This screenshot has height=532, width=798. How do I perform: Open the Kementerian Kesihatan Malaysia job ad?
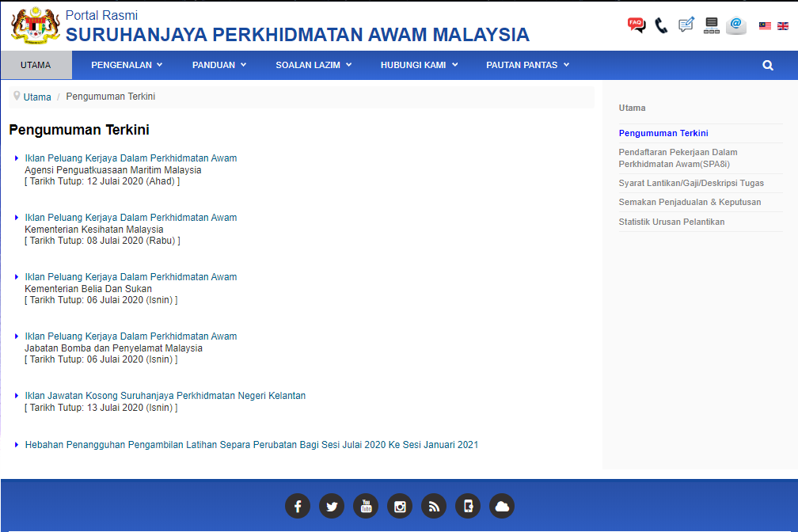[131, 218]
